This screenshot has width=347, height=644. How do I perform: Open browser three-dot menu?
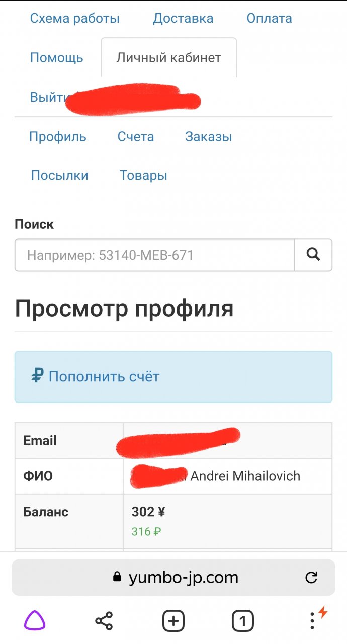click(x=313, y=621)
